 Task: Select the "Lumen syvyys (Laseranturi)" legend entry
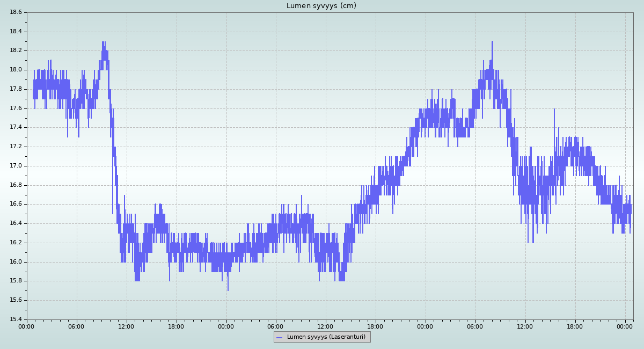point(326,337)
